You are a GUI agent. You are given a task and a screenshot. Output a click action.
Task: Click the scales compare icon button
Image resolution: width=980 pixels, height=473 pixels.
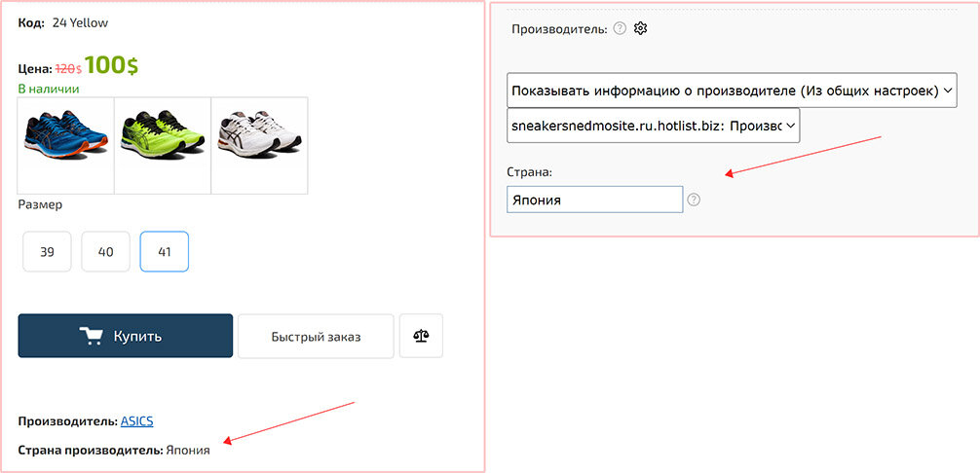pos(421,336)
